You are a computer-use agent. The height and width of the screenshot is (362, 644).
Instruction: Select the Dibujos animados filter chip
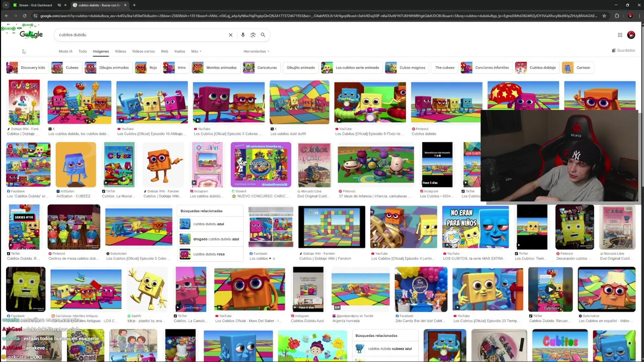108,67
